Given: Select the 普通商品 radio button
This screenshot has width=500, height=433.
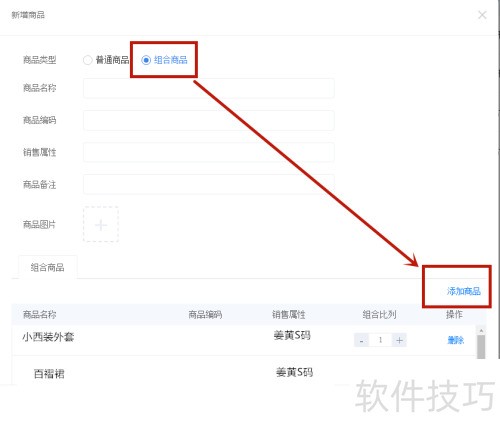Looking at the screenshot, I should 88,60.
